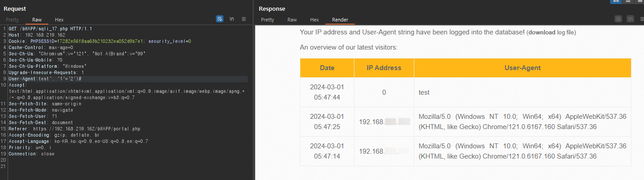Select the side-by-side layout icon
This screenshot has height=180, width=644.
click(616, 1)
